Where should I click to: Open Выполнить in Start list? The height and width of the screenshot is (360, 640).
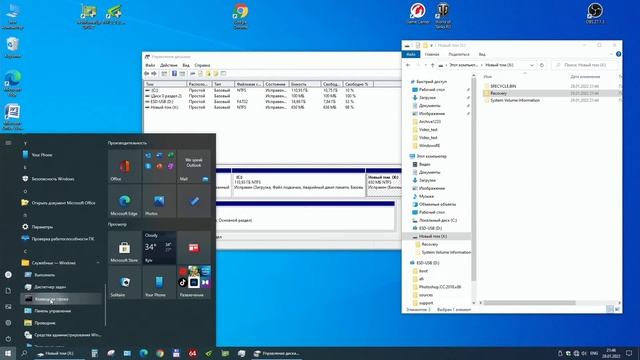tap(61, 275)
